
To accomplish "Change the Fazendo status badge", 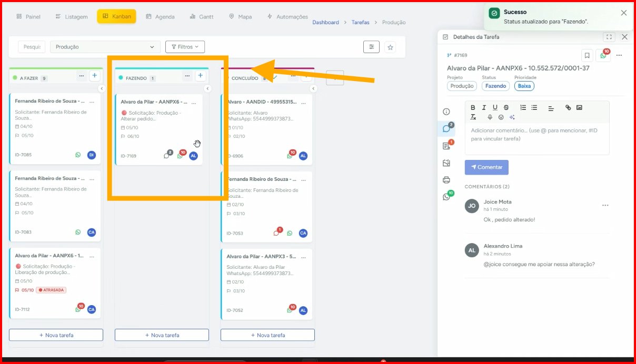I will [x=495, y=86].
